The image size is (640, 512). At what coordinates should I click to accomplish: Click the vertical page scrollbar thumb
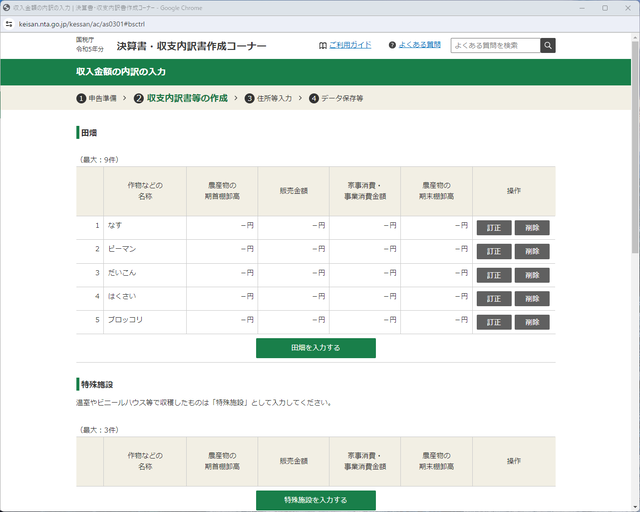(x=635, y=147)
